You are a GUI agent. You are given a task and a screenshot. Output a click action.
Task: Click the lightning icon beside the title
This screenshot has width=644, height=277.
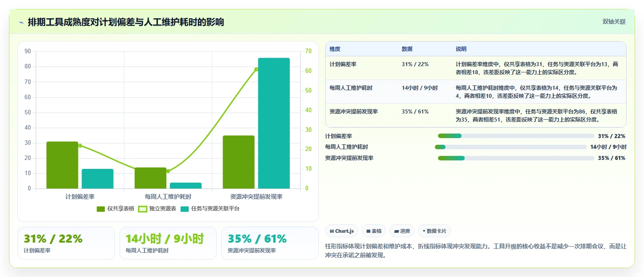21,22
